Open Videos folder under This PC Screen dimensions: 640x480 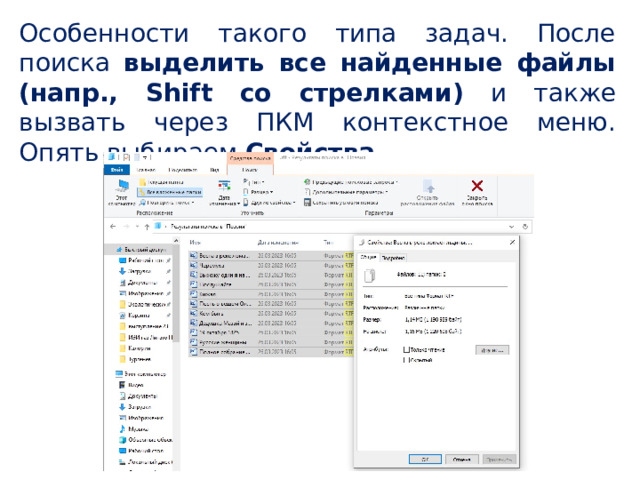(131, 385)
